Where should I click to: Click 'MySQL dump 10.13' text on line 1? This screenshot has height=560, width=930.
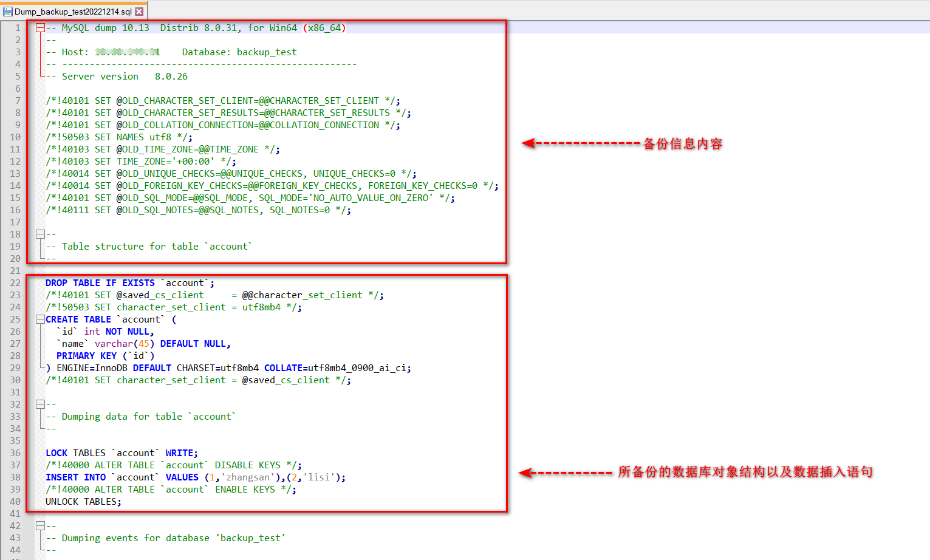click(x=105, y=28)
